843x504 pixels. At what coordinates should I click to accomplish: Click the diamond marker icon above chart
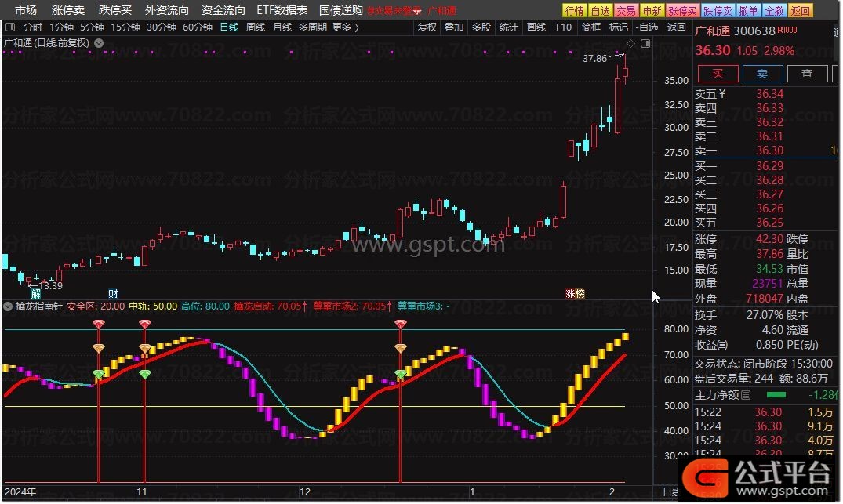click(x=631, y=44)
